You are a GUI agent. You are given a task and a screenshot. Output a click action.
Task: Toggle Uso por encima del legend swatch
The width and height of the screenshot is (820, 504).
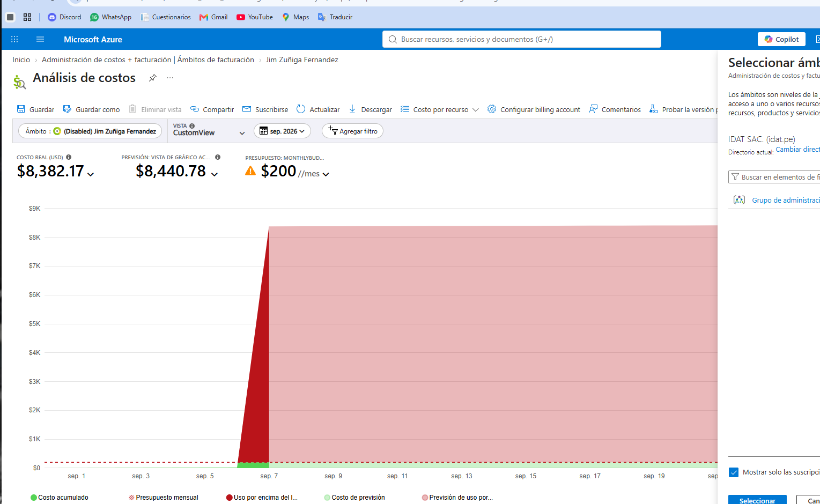(229, 498)
